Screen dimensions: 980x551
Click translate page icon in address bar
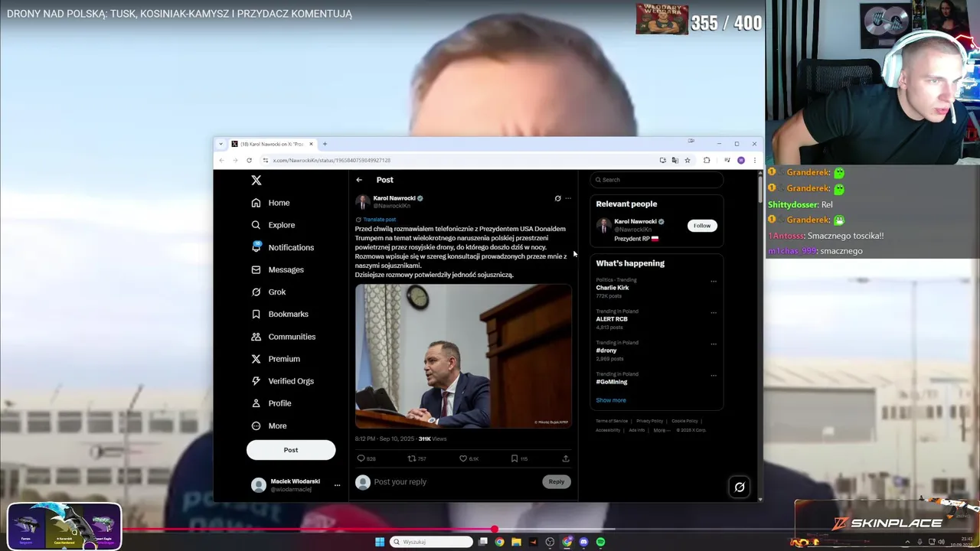pyautogui.click(x=675, y=161)
